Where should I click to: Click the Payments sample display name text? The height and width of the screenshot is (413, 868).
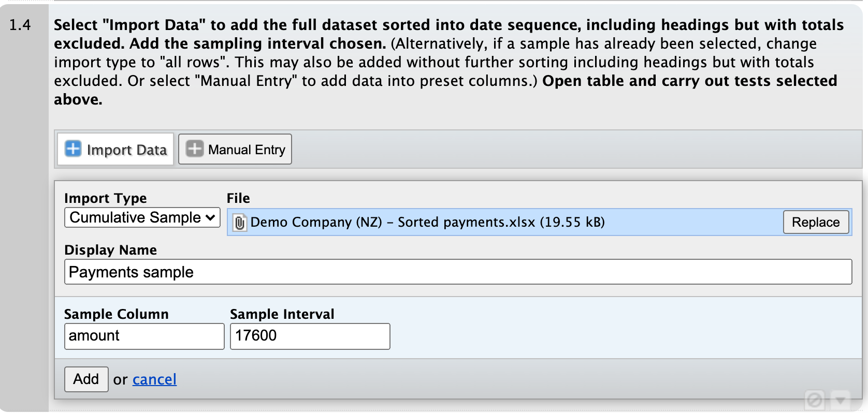(131, 272)
